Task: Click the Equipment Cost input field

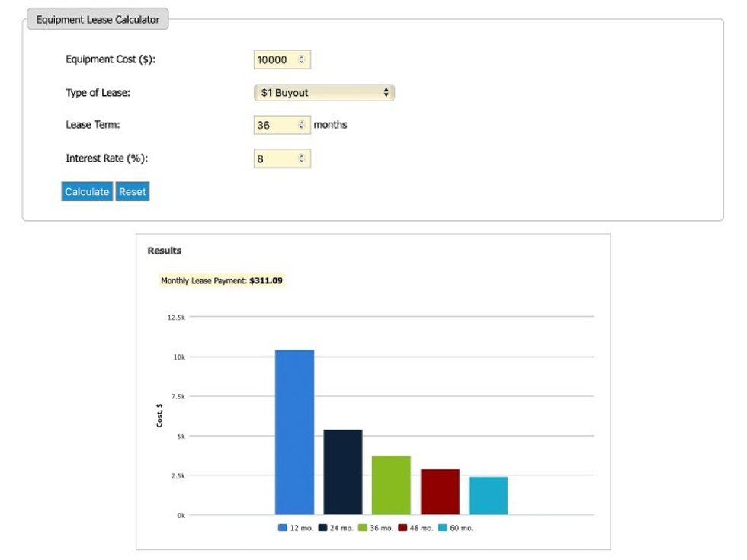Action: point(282,59)
